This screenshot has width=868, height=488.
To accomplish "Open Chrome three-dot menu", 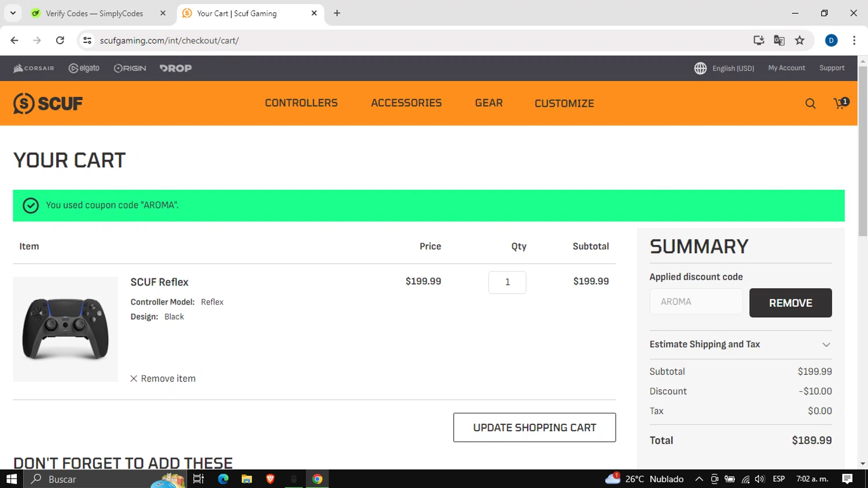I will pos(854,40).
